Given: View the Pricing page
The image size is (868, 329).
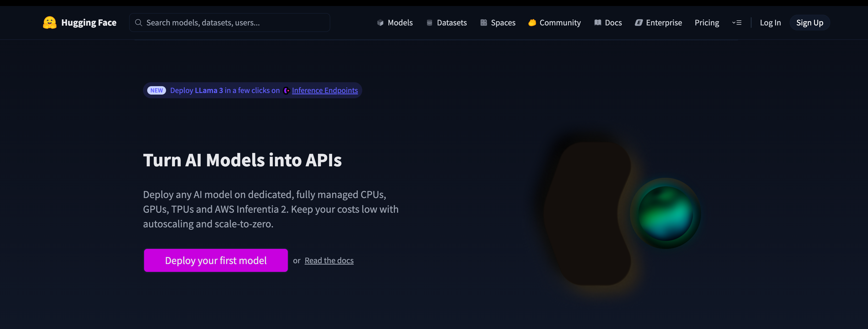Looking at the screenshot, I should (707, 23).
